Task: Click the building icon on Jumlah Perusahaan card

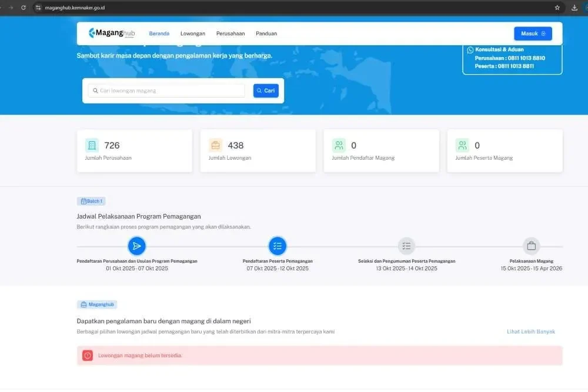Action: 92,145
